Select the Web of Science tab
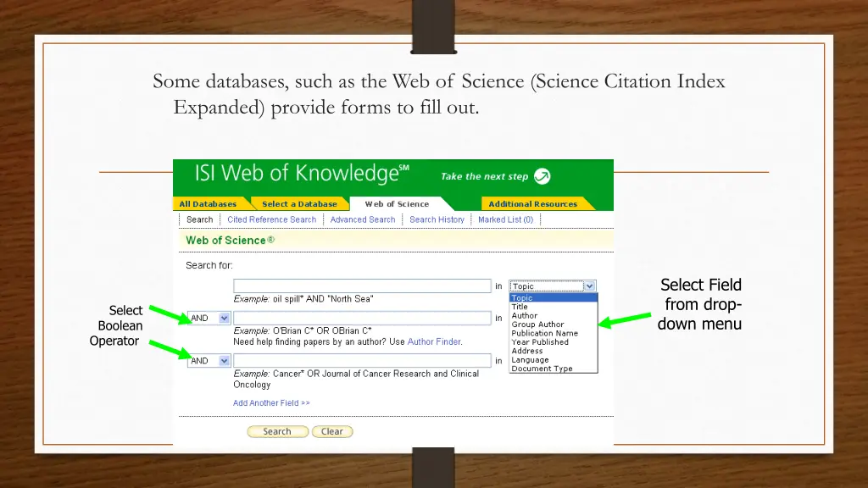Viewport: 868px width, 488px height. point(397,203)
